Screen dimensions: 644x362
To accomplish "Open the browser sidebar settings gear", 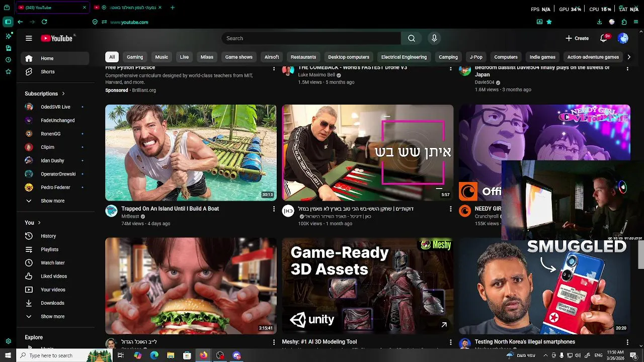I will pyautogui.click(x=8, y=341).
